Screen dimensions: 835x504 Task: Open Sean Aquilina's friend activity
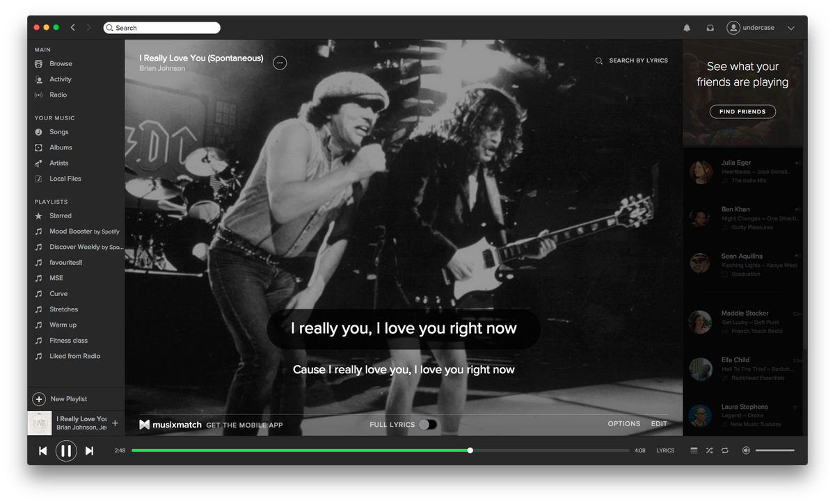[742, 265]
